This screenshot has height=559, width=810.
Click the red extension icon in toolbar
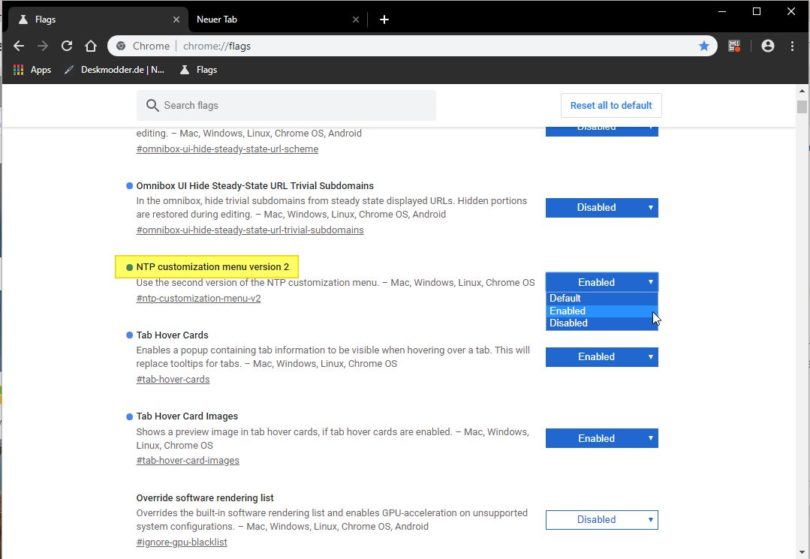(x=734, y=46)
